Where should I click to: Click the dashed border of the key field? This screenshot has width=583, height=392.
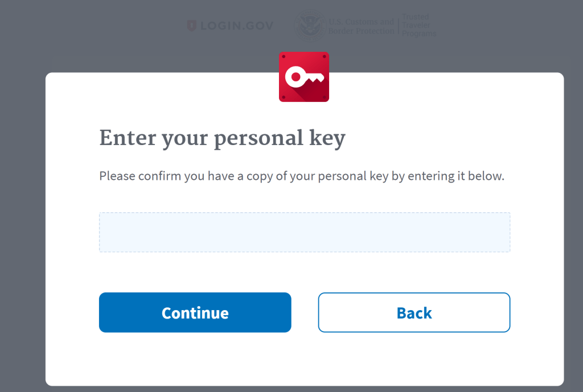(x=305, y=213)
